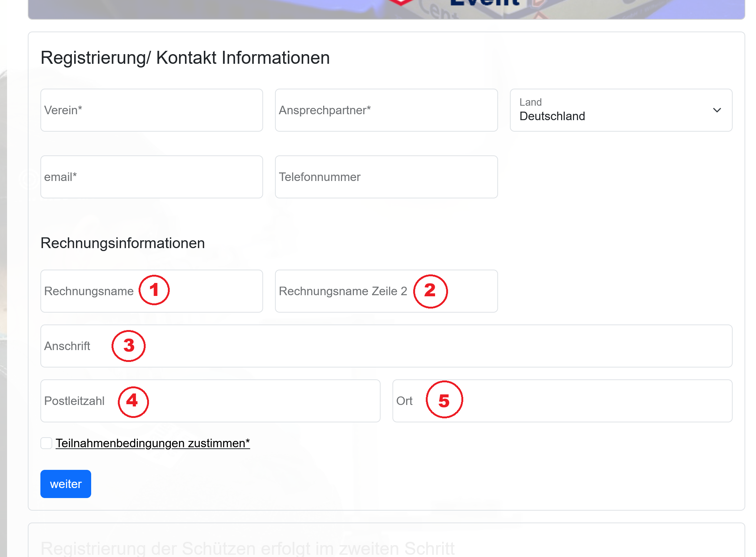Click the red circled number 1 marker
This screenshot has width=756, height=557.
pos(154,290)
